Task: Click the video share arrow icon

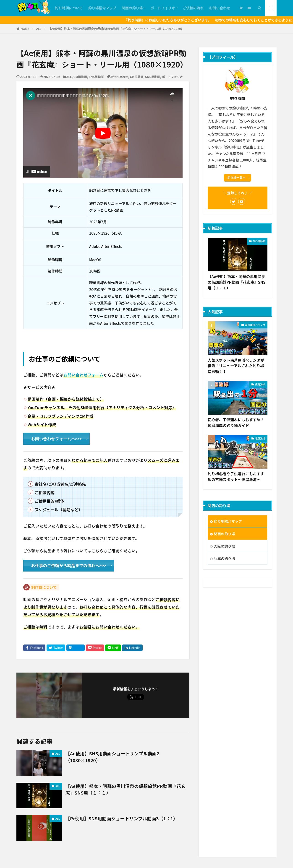Action: click(x=172, y=94)
